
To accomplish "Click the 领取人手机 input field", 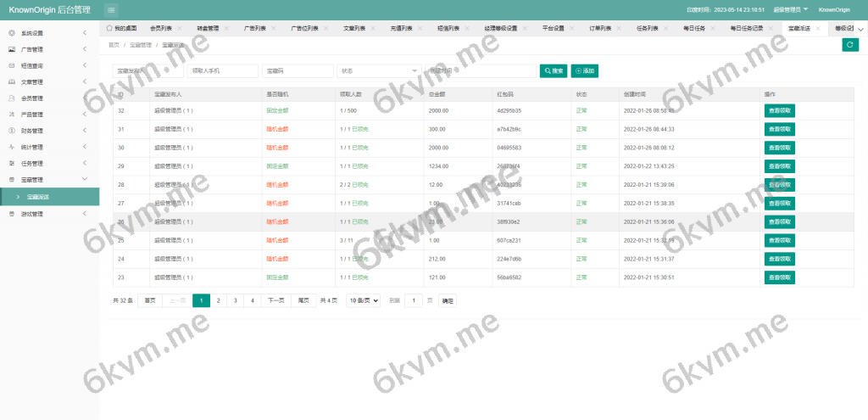I will pos(222,70).
